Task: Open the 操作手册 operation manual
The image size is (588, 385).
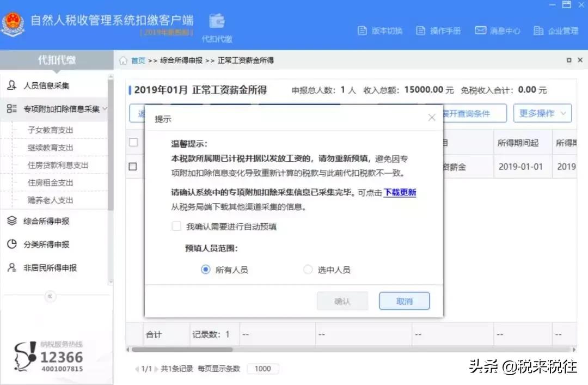Action: 444,32
